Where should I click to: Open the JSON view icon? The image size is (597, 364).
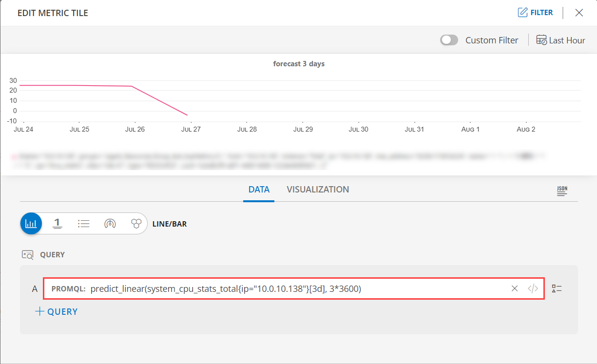pyautogui.click(x=561, y=191)
